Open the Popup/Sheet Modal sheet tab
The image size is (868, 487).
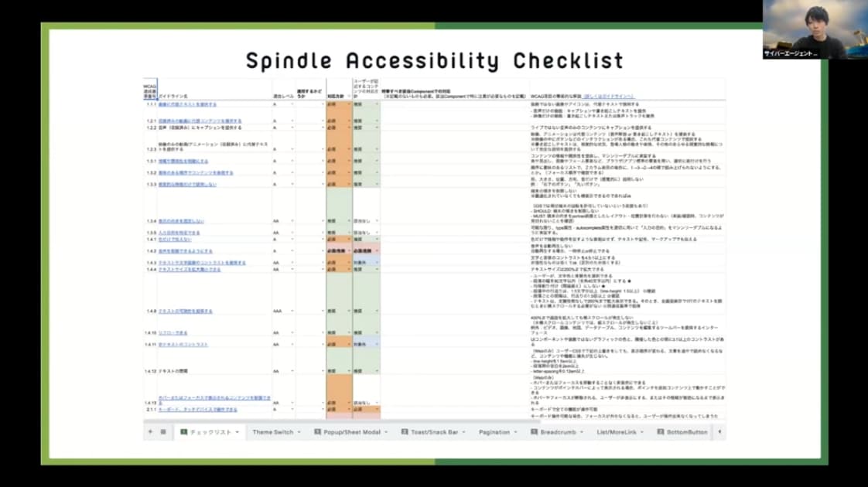[351, 432]
